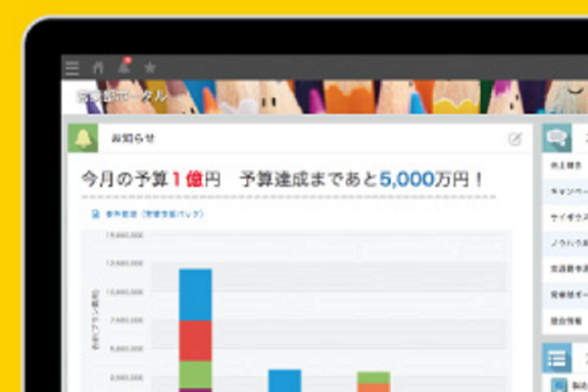
Task: Click the announcement headline with 5,000万円
Action: point(284,180)
